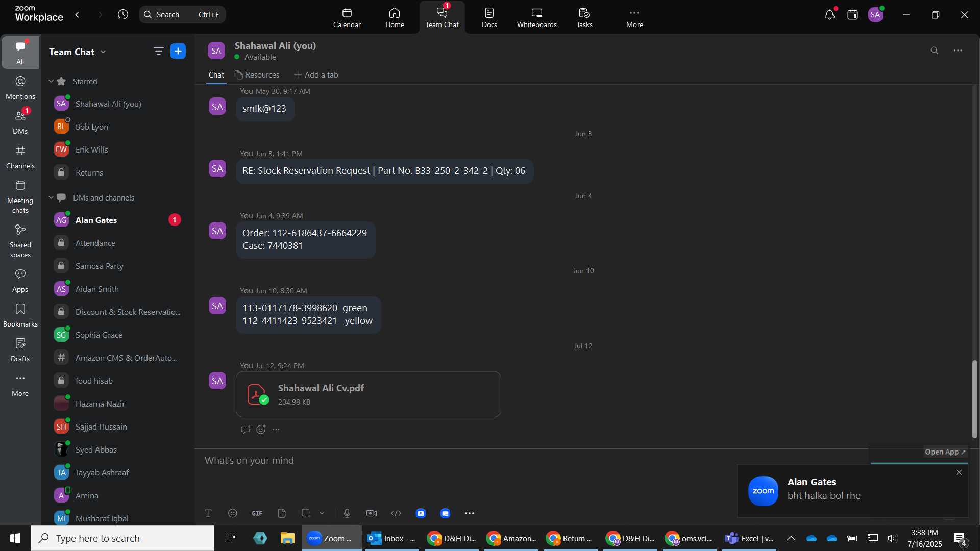Open the Mentions sidebar section
980x551 pixels.
20,88
